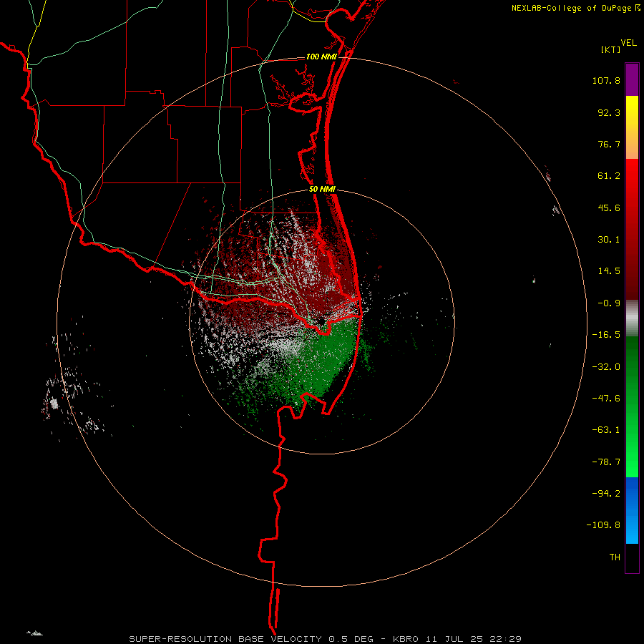The image size is (644, 644).
Task: Click the purple segment of velocity color bar
Action: [632, 79]
